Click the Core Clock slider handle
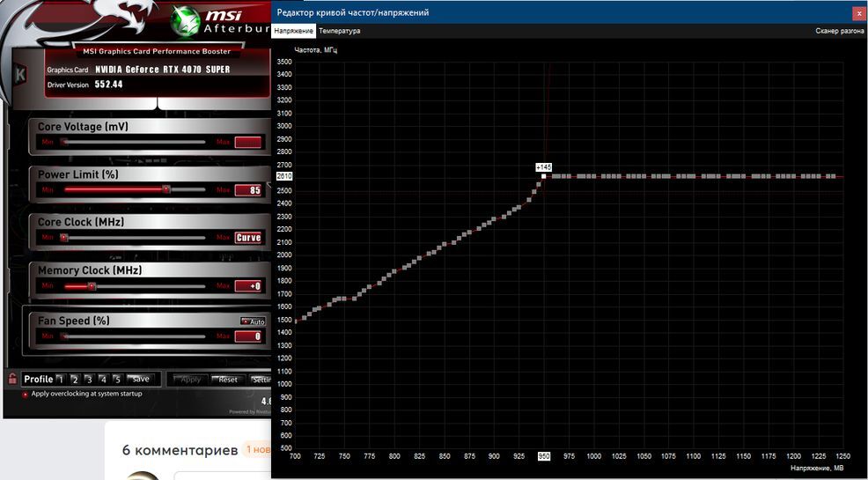Image resolution: width=868 pixels, height=480 pixels. point(63,238)
